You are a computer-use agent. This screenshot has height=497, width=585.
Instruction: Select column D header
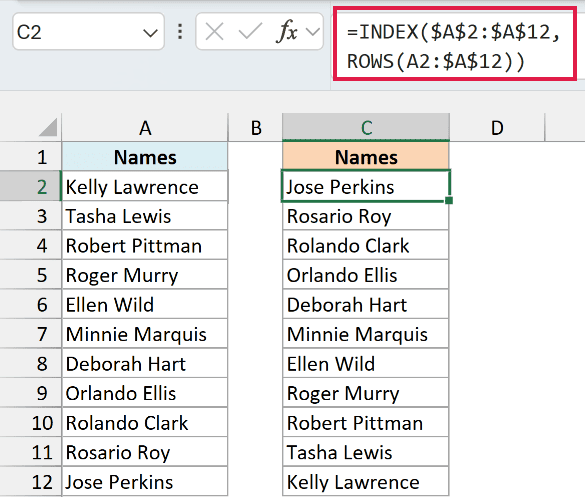[497, 128]
